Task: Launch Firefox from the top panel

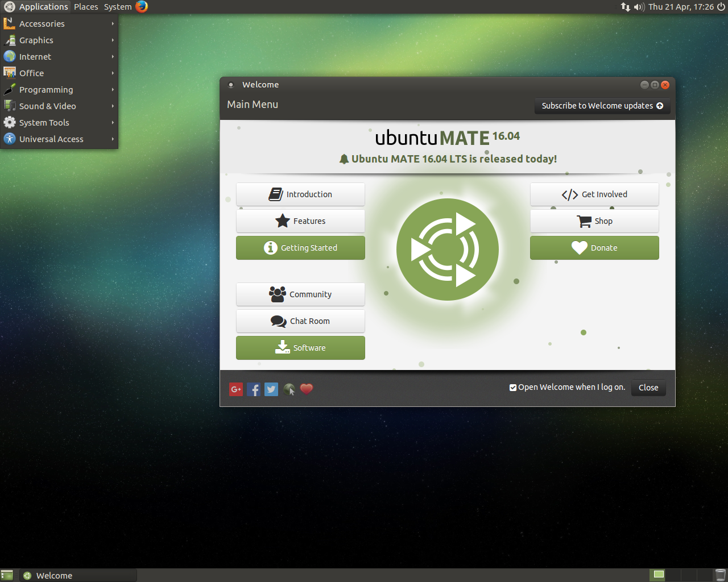Action: click(142, 7)
